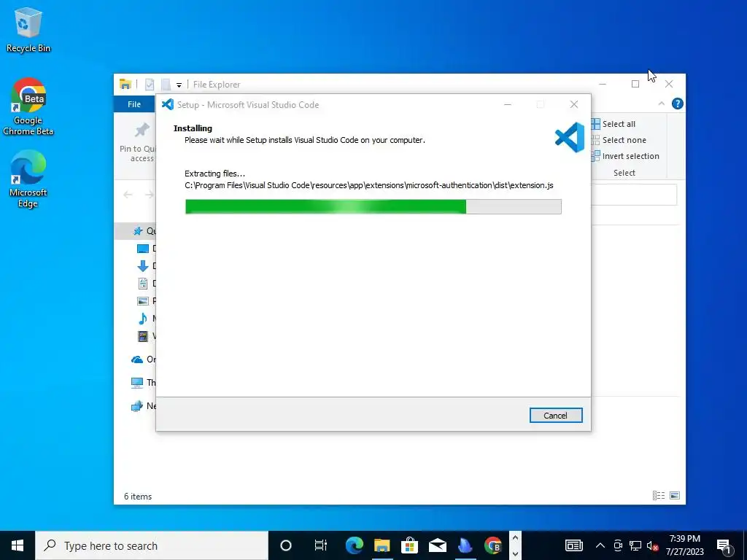Cancel the Visual Studio Code installation
This screenshot has width=747, height=560.
click(555, 415)
